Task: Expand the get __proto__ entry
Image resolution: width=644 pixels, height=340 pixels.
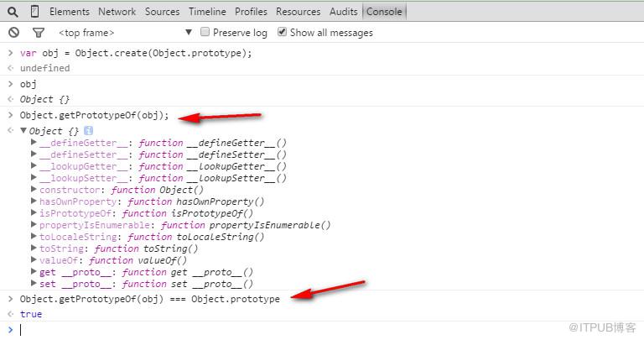Action: (34, 272)
